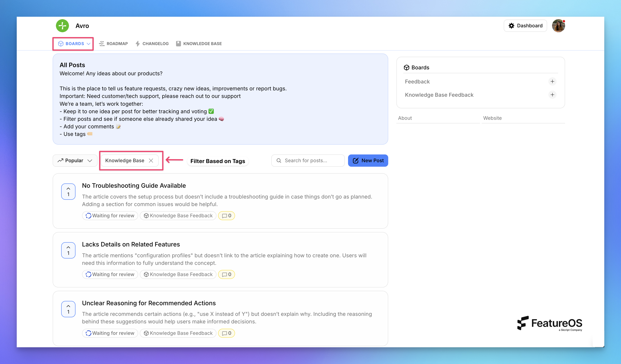This screenshot has height=364, width=621.
Task: Open the Dashboard settings button
Action: click(525, 25)
